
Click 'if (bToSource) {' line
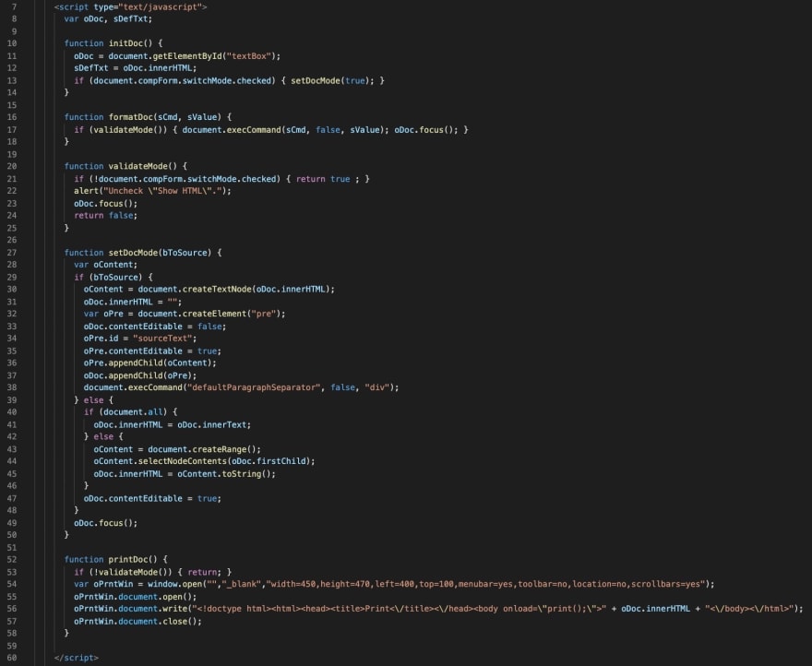point(113,277)
